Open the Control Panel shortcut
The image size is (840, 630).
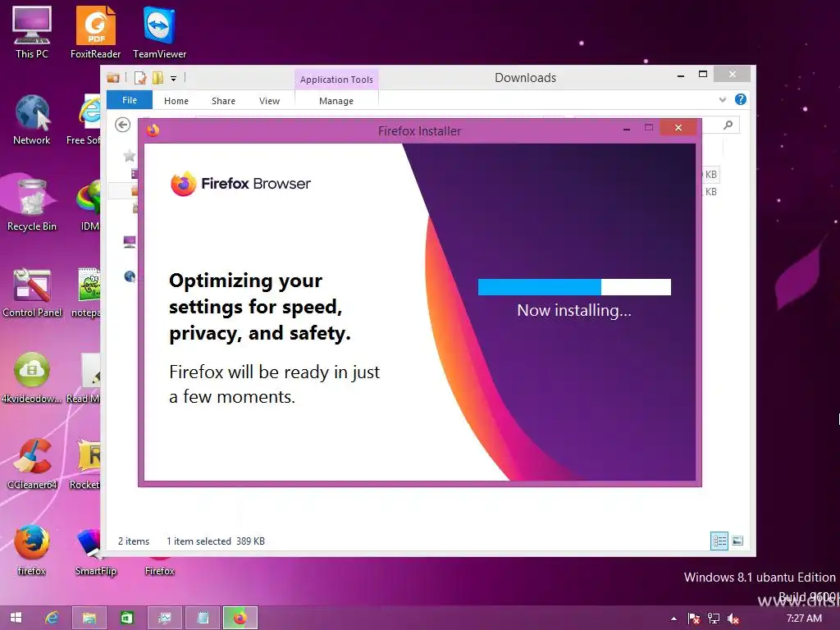point(32,292)
